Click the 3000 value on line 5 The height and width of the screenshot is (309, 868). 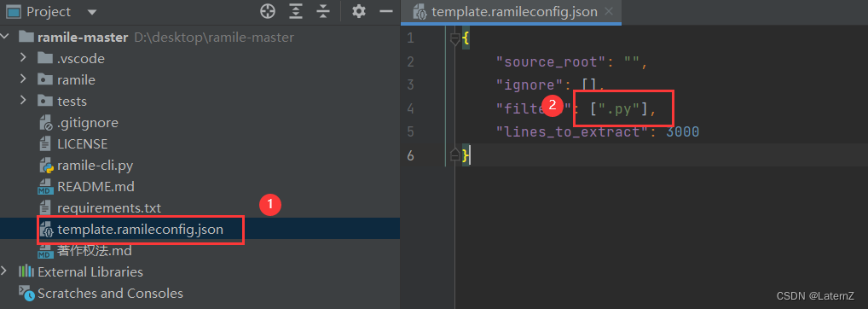point(683,131)
